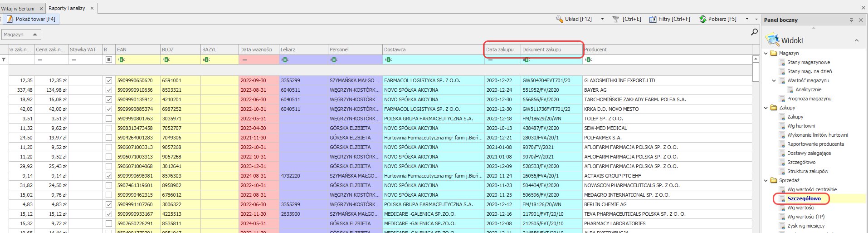Refresh data with Pobierz [F5]
The height and width of the screenshot is (233, 868).
pyautogui.click(x=718, y=19)
